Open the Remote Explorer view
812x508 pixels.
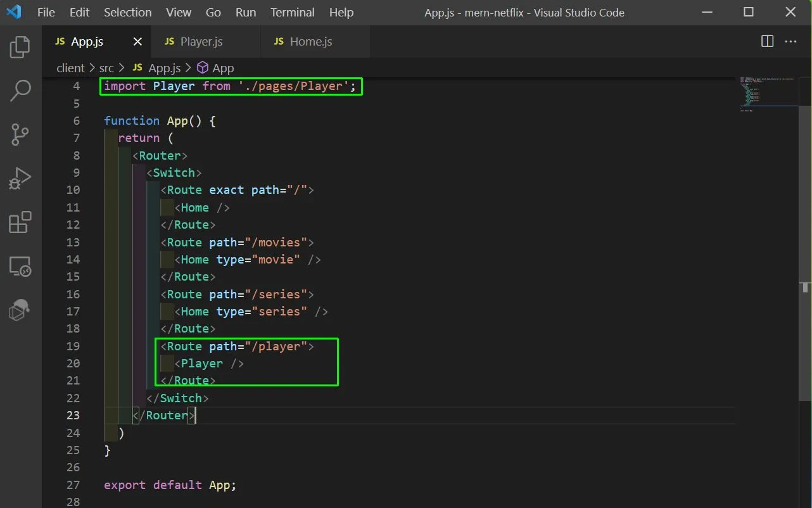pos(20,266)
